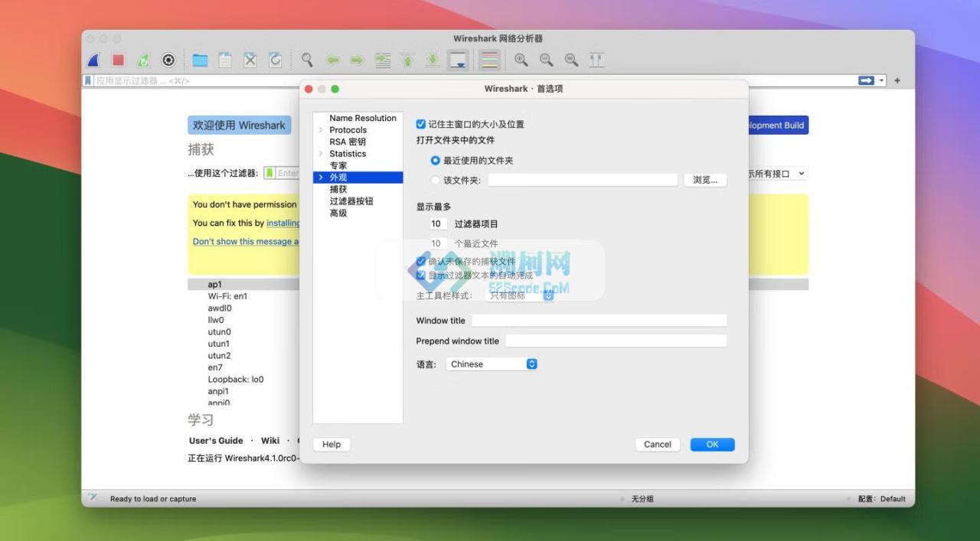Click the 浏览... button

(705, 180)
